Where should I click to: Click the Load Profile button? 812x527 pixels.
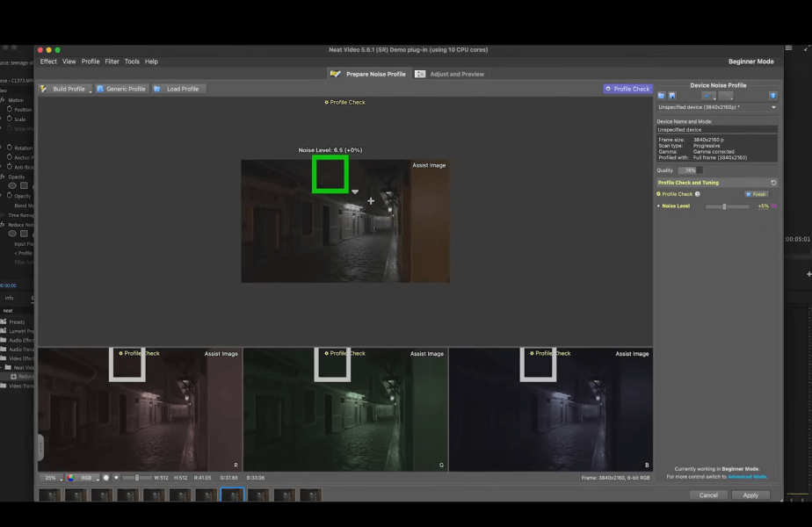point(178,89)
